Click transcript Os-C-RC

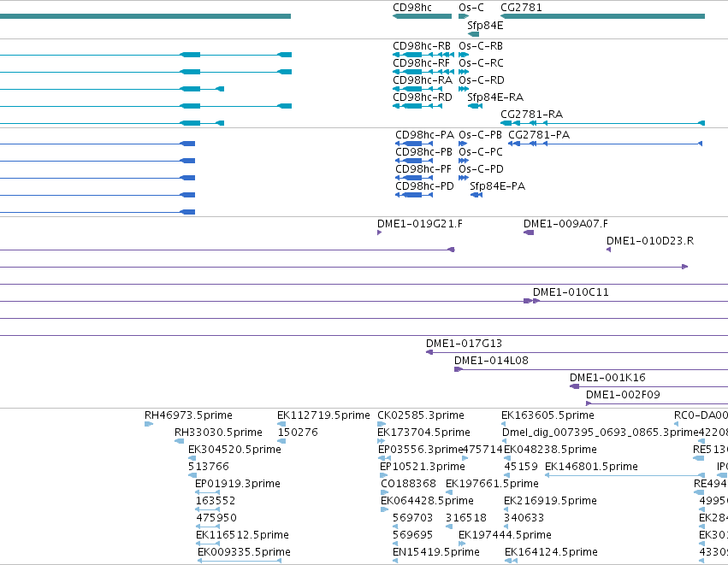[x=481, y=63]
